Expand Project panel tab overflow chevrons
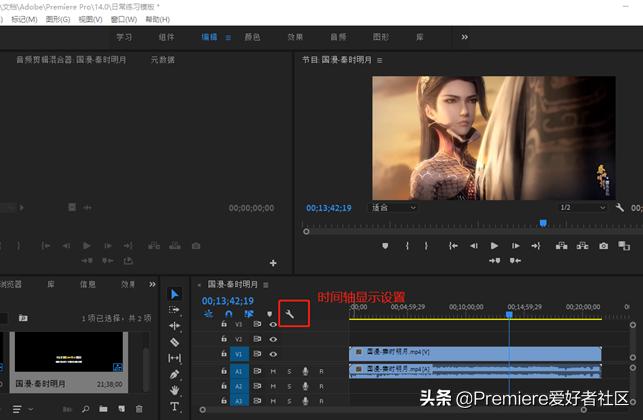643x420 pixels. (x=152, y=284)
